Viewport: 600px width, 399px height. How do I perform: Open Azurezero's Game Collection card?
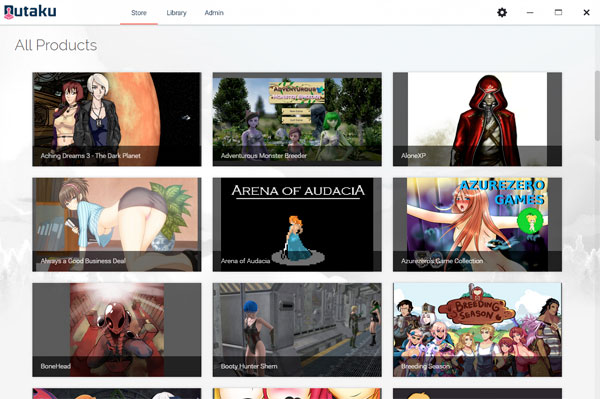[477, 225]
